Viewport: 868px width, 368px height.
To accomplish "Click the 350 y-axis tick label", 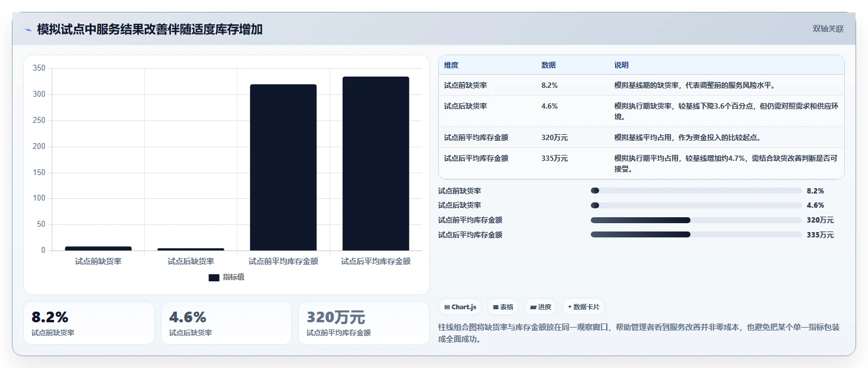I will pyautogui.click(x=39, y=68).
